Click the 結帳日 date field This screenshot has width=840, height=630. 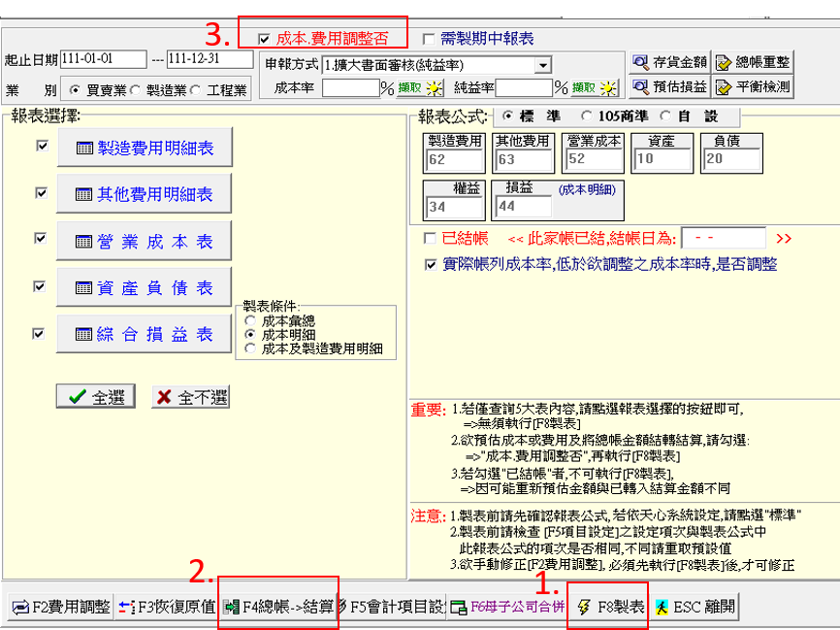coord(724,238)
